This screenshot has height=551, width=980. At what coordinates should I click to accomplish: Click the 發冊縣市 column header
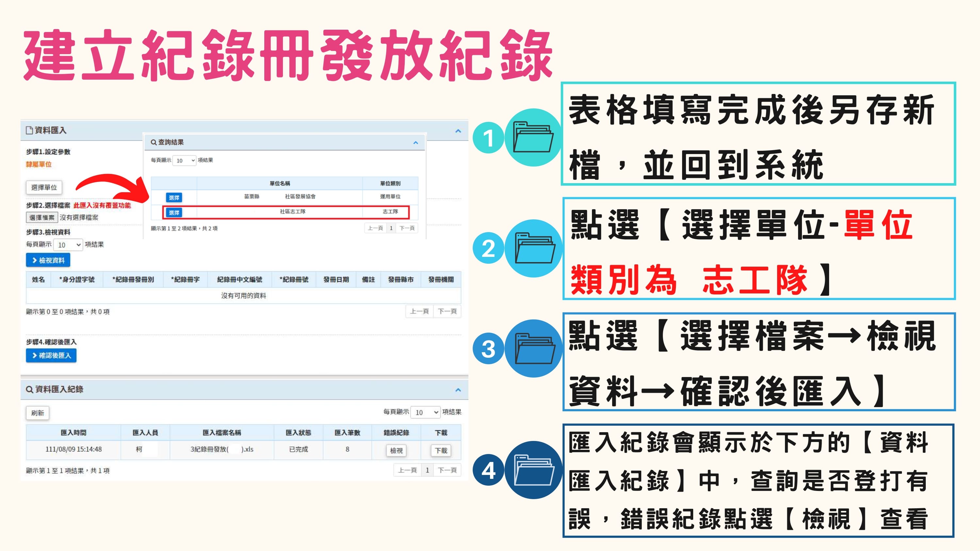(x=400, y=279)
